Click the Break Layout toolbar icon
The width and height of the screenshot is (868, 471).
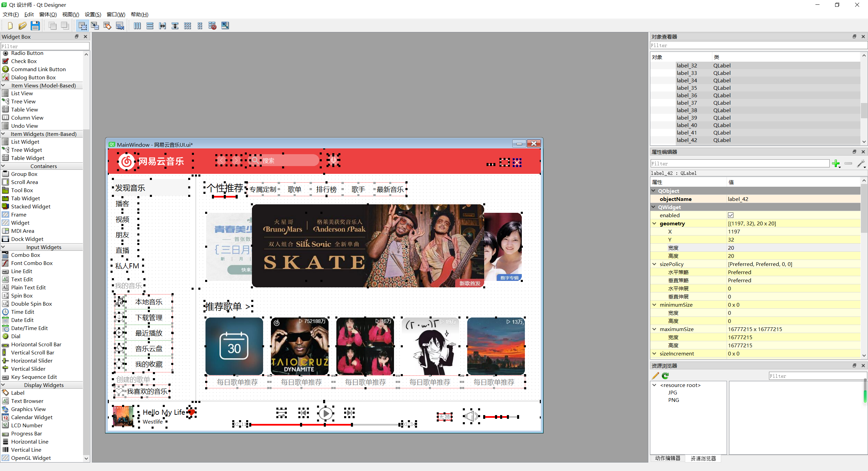coord(212,25)
